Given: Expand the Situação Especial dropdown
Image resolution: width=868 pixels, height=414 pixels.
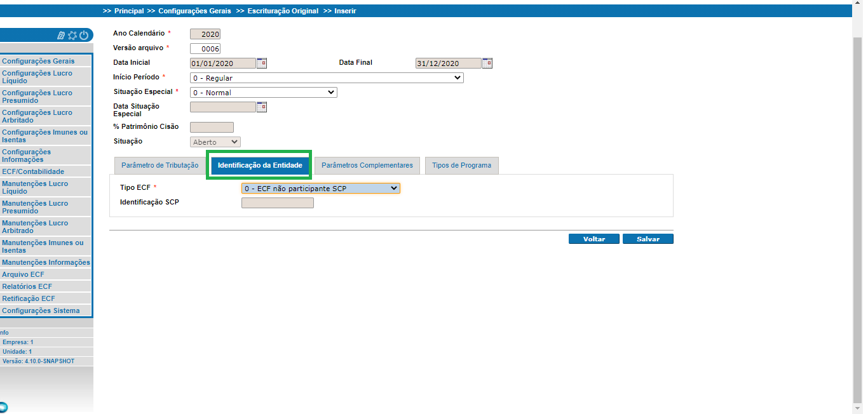Looking at the screenshot, I should tap(263, 92).
